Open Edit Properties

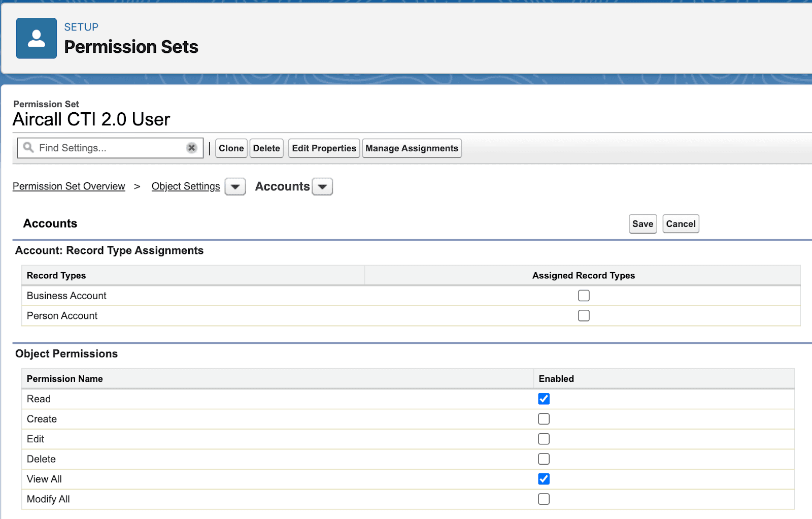point(324,148)
